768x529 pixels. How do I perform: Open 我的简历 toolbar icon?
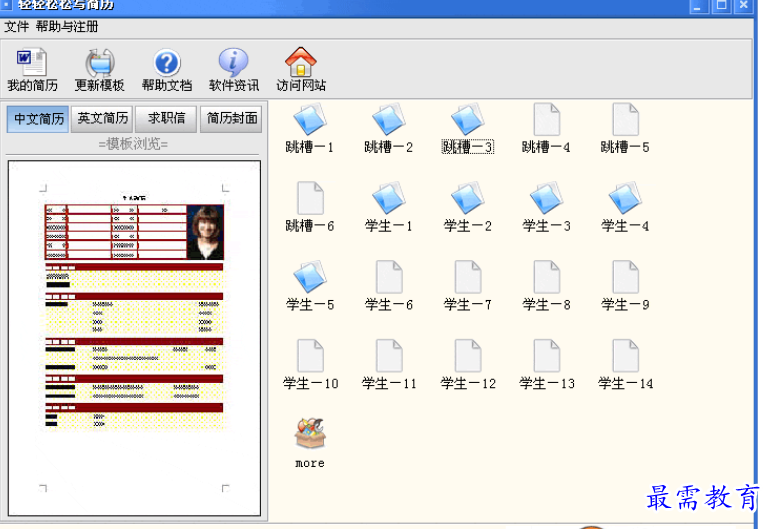point(32,63)
